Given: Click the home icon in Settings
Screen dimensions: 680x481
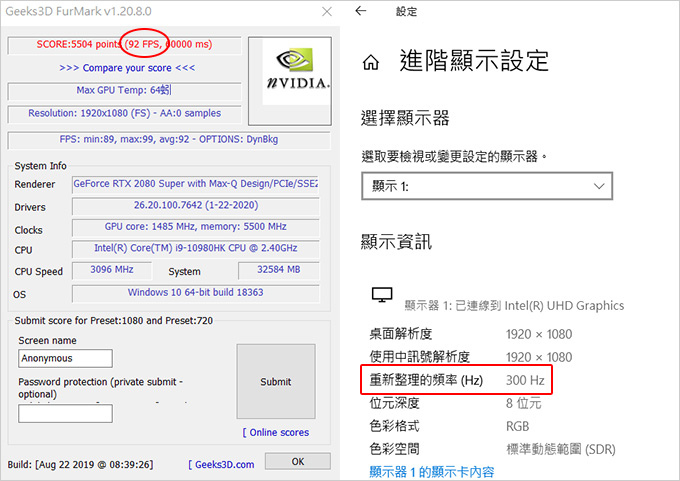Looking at the screenshot, I should coord(370,63).
